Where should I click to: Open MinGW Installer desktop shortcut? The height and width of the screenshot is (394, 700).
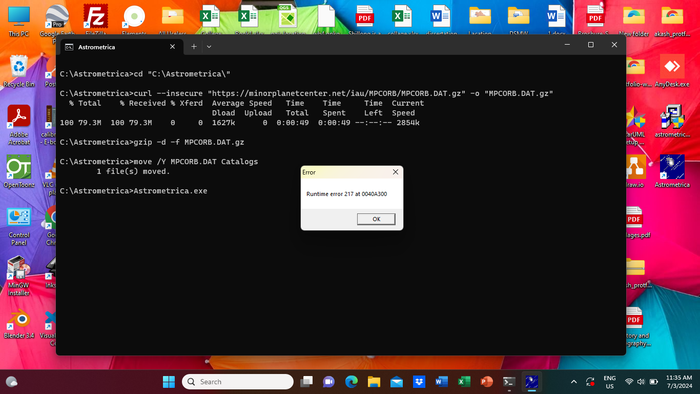coord(19,277)
